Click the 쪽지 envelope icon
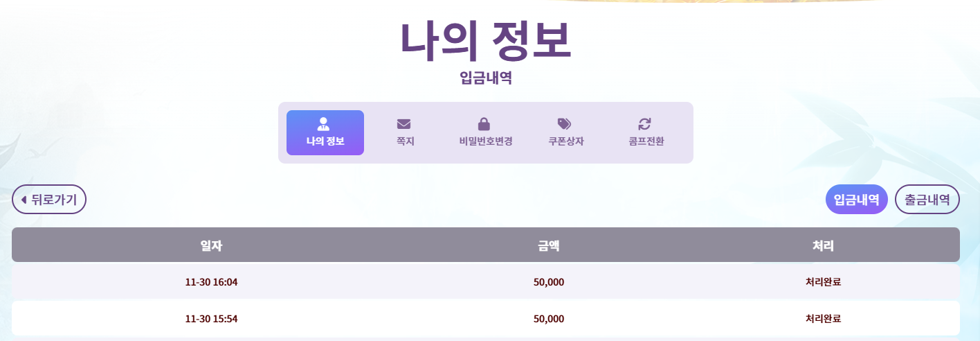This screenshot has width=980, height=341. [404, 124]
